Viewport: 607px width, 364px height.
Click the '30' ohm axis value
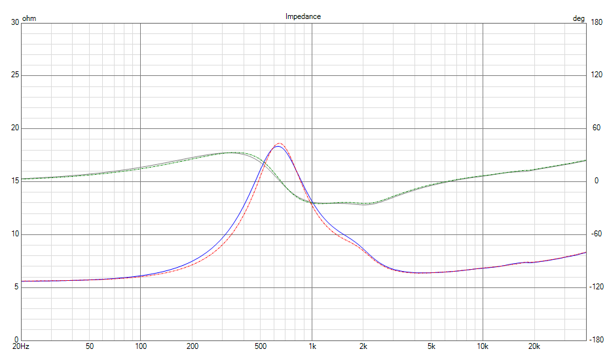(x=15, y=22)
